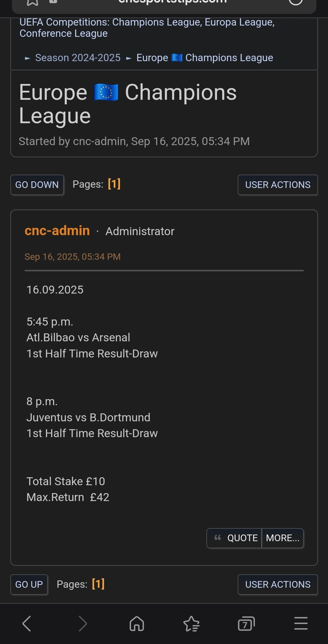Tap the browser forward arrow

pos(83,624)
